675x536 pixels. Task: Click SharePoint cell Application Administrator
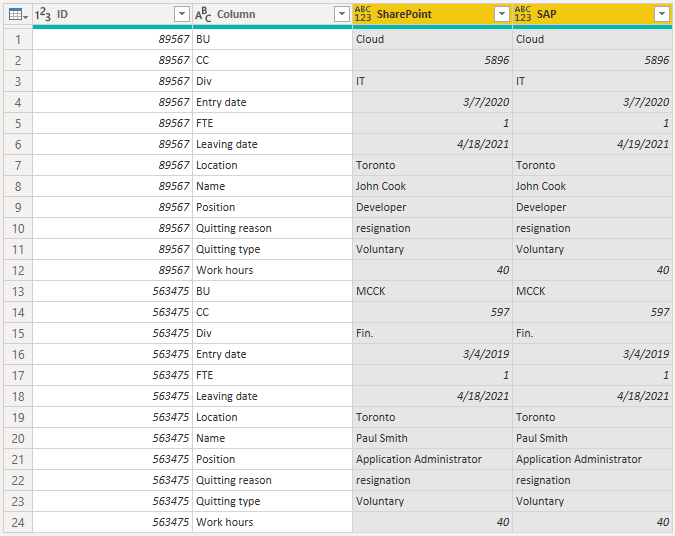(x=432, y=459)
